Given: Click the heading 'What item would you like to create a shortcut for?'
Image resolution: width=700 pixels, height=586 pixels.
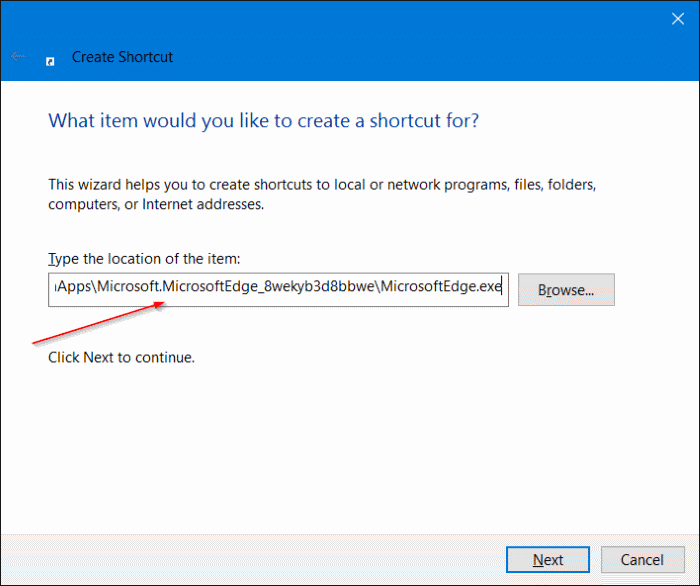Looking at the screenshot, I should (263, 121).
